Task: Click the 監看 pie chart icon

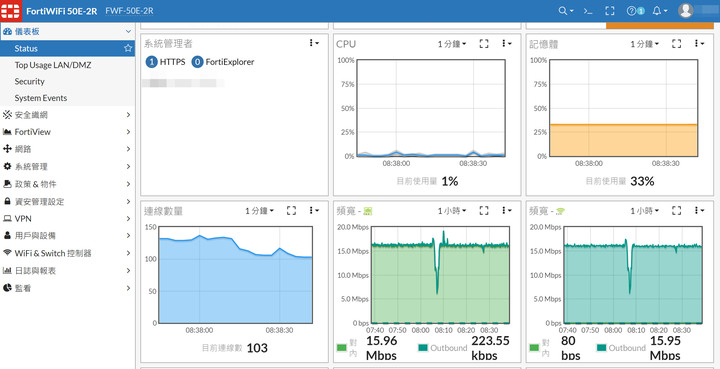Action: click(x=7, y=288)
